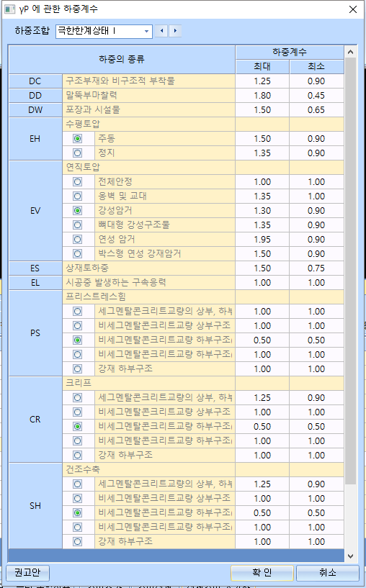The width and height of the screenshot is (366, 588).
Task: Click the 하중의 종류 column header
Action: pyautogui.click(x=122, y=59)
